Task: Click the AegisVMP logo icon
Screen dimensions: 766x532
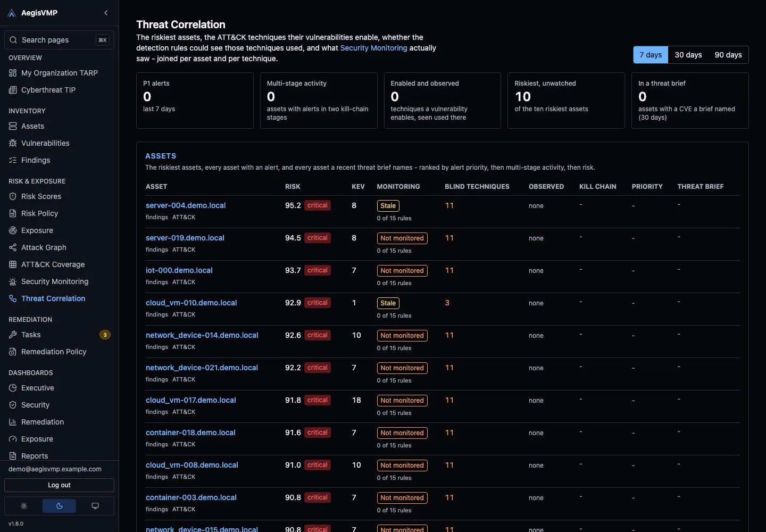Action: pyautogui.click(x=12, y=13)
